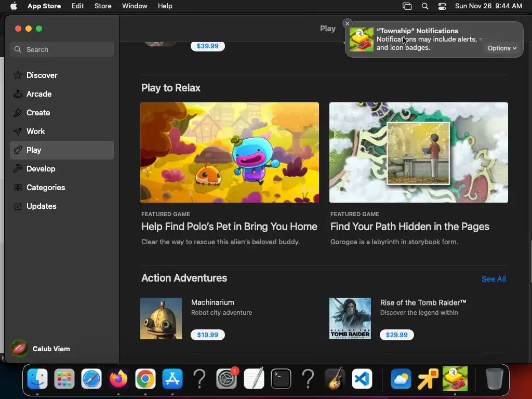This screenshot has width=532, height=399.
Task: Buy Rise of the Tomb Raider for $29.99
Action: [396, 335]
